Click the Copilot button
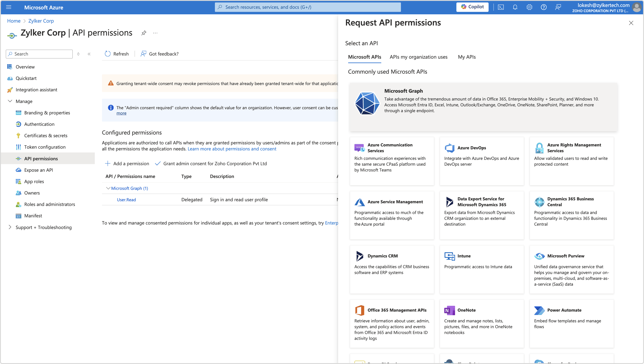This screenshot has width=644, height=364. tap(472, 7)
